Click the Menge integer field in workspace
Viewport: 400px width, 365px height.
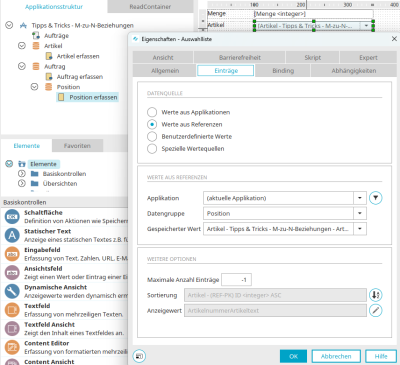(313, 14)
